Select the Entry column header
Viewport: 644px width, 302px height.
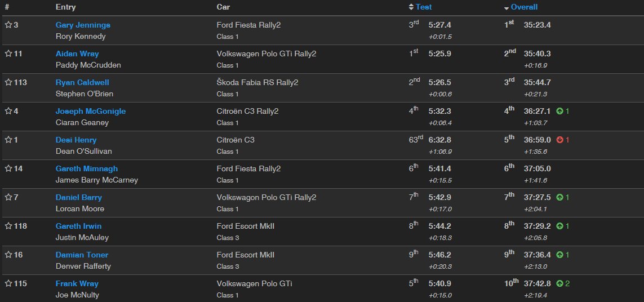(x=65, y=7)
